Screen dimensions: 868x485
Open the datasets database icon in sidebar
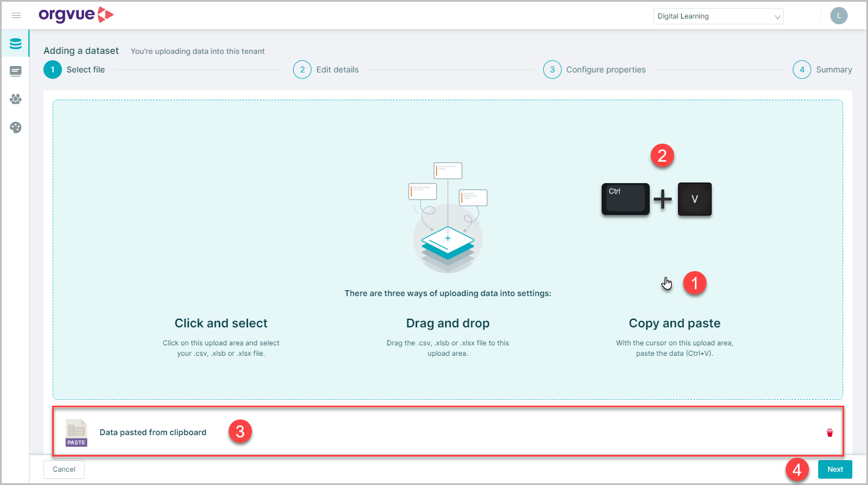(x=16, y=43)
